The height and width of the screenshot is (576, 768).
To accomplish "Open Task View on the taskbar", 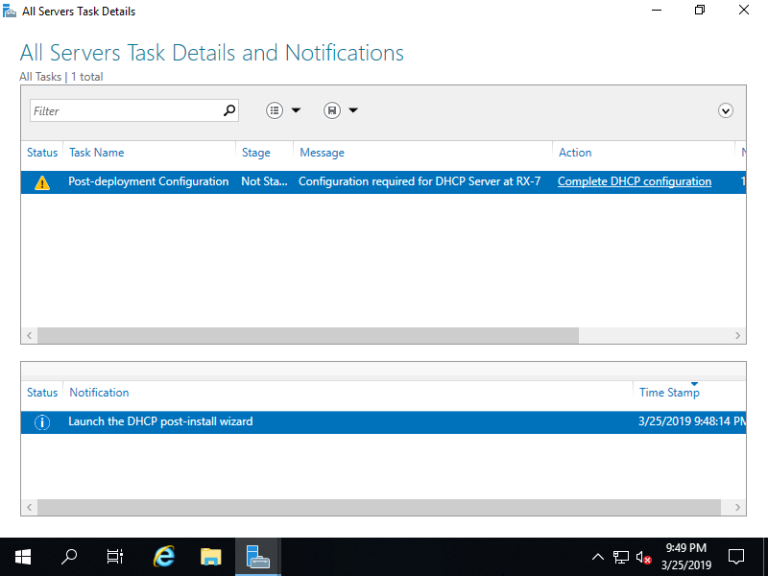I will (x=115, y=556).
